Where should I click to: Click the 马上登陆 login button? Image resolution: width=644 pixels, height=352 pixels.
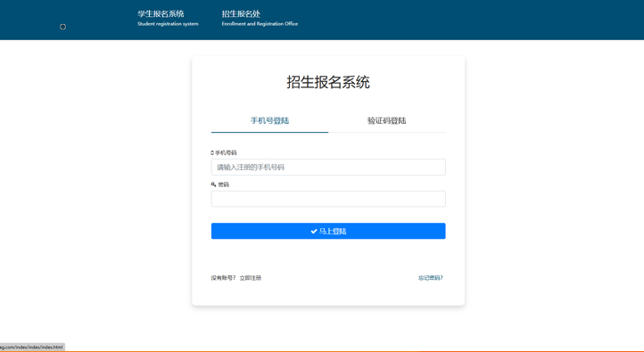click(x=328, y=231)
